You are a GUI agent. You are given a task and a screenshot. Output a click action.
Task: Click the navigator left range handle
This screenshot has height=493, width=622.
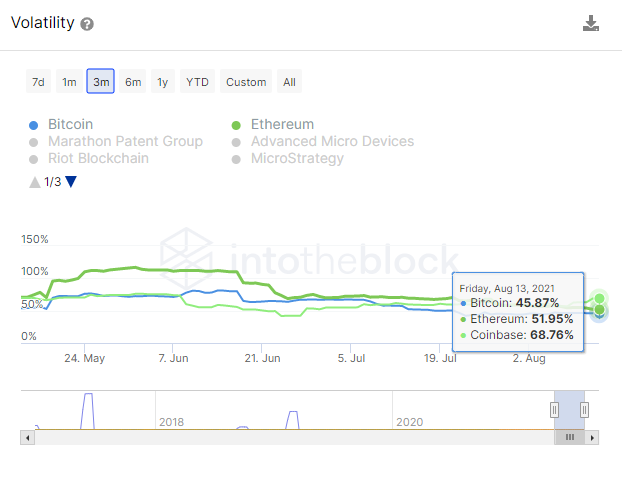(554, 409)
